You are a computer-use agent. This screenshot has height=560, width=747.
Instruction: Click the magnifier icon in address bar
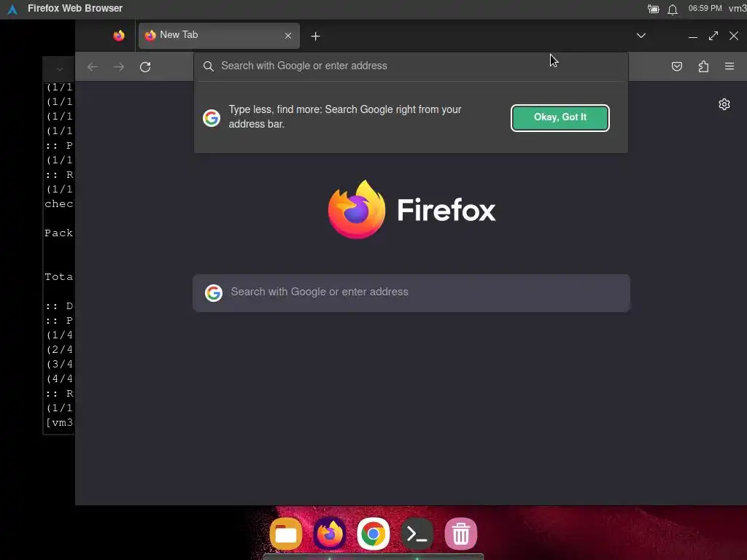pyautogui.click(x=208, y=66)
